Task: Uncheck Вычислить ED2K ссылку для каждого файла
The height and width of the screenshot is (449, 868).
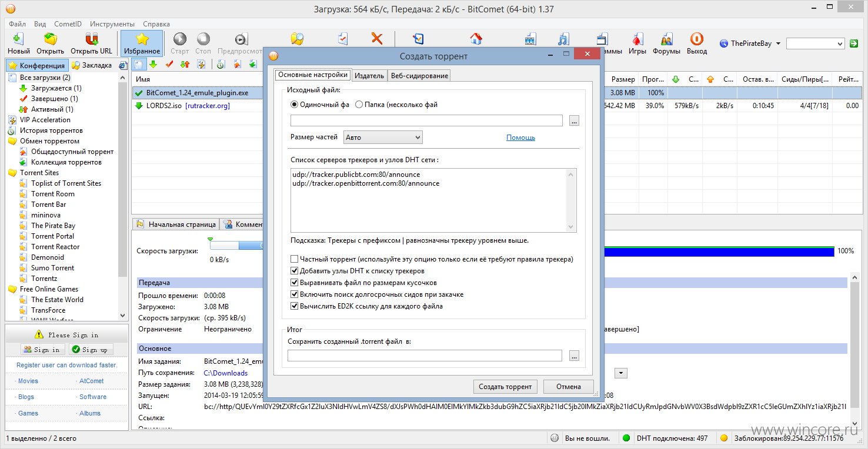Action: coord(294,306)
